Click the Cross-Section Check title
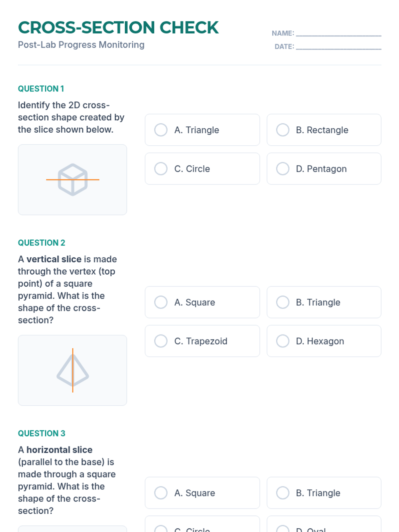The image size is (399, 532). (x=118, y=28)
